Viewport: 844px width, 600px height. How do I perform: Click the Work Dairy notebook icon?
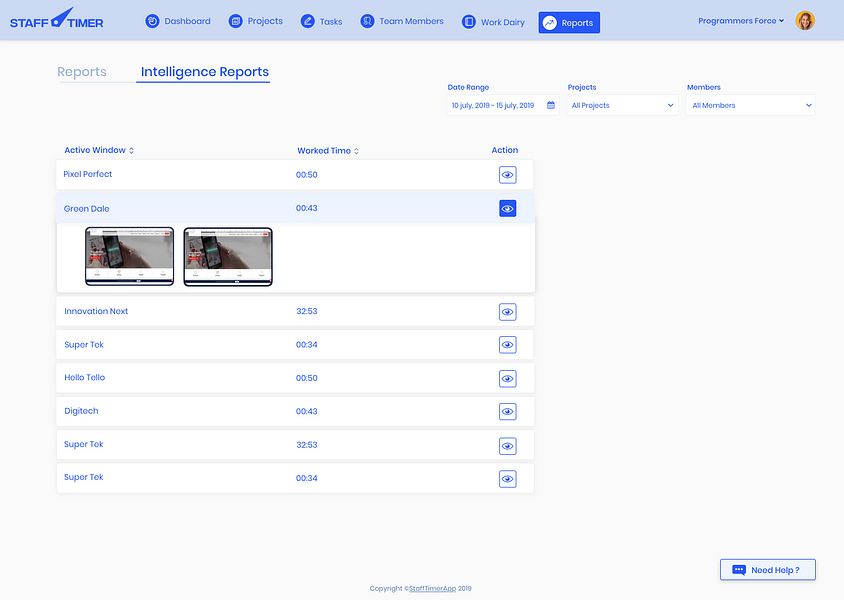click(469, 22)
